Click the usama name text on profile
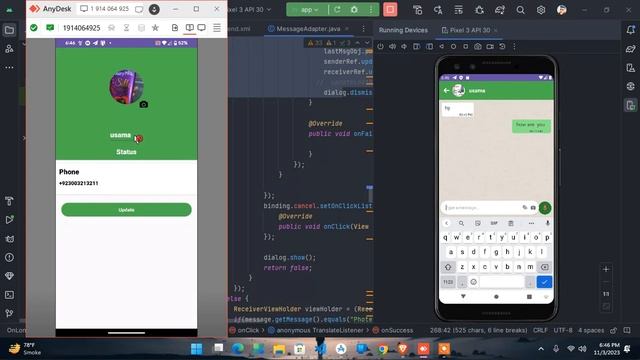The height and width of the screenshot is (360, 640). click(120, 135)
